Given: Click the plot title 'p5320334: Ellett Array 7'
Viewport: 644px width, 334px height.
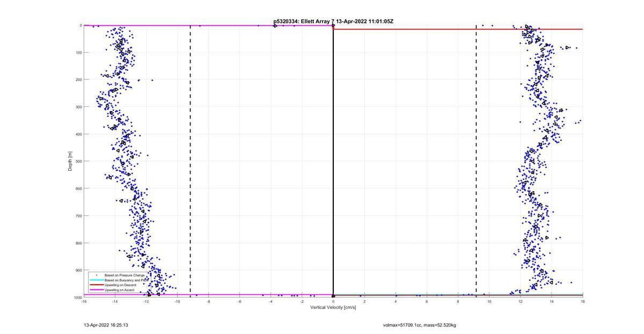Looking at the screenshot, I should pyautogui.click(x=305, y=21).
